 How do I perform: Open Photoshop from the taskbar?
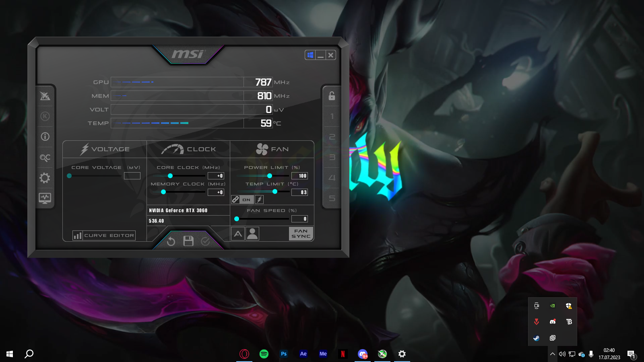pyautogui.click(x=284, y=354)
